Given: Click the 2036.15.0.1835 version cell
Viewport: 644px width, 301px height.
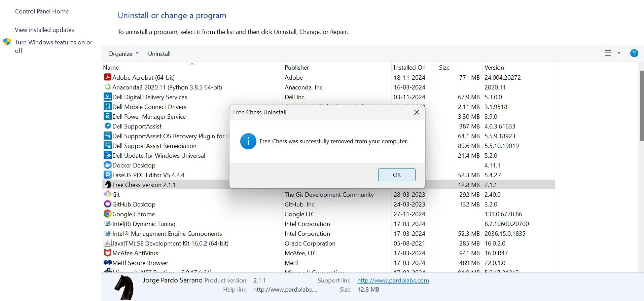Looking at the screenshot, I should click(x=505, y=233).
